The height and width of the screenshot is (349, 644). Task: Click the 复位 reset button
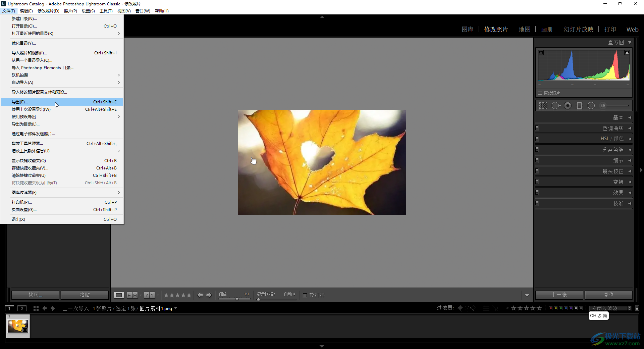[x=608, y=295]
